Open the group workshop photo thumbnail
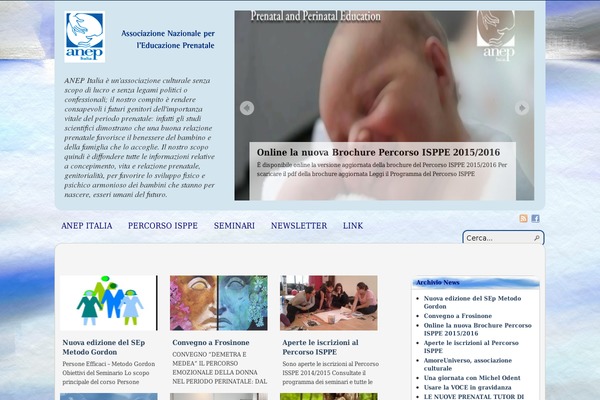Image resolution: width=600 pixels, height=400 pixels. [x=329, y=303]
